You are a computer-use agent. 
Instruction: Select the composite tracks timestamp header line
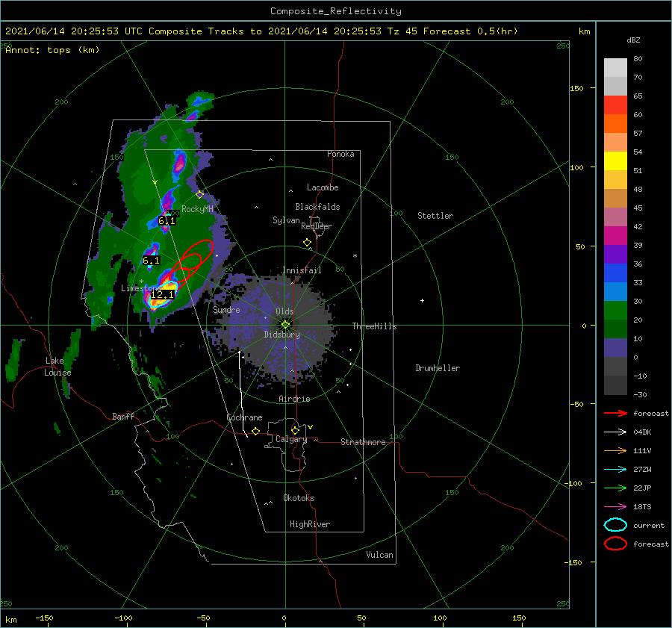point(261,31)
